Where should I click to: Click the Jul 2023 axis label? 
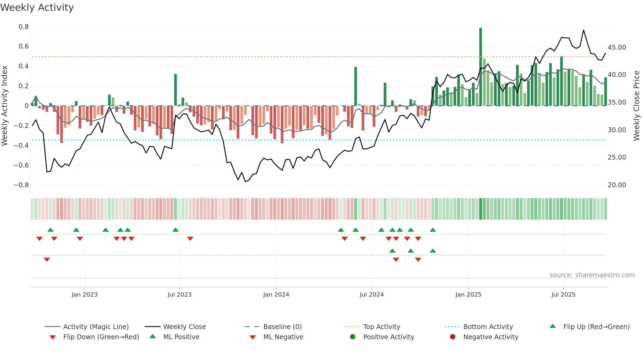tap(180, 294)
